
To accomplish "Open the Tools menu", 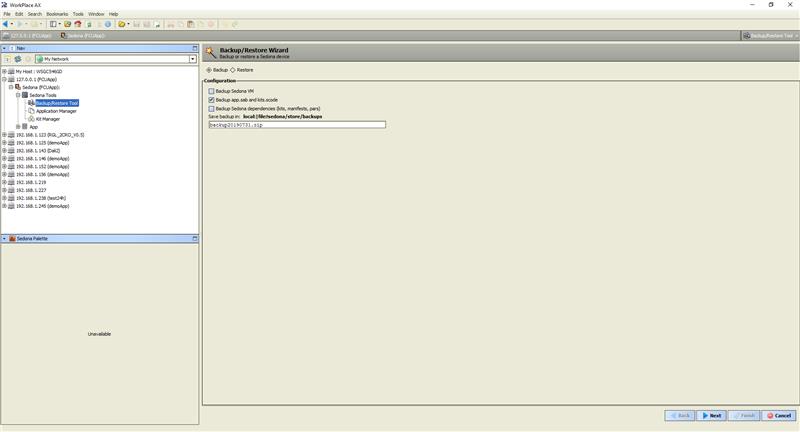I will [x=78, y=14].
